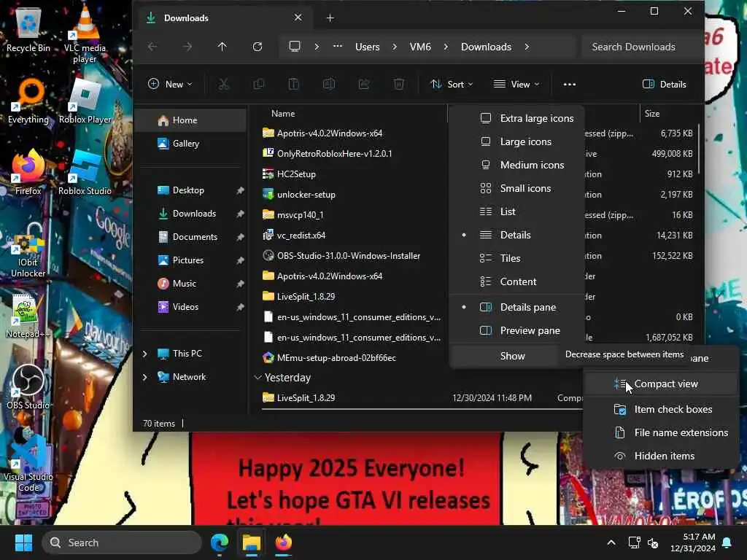Screen dimensions: 747x560
Task: Select the Tiles layout option
Action: coord(517,258)
